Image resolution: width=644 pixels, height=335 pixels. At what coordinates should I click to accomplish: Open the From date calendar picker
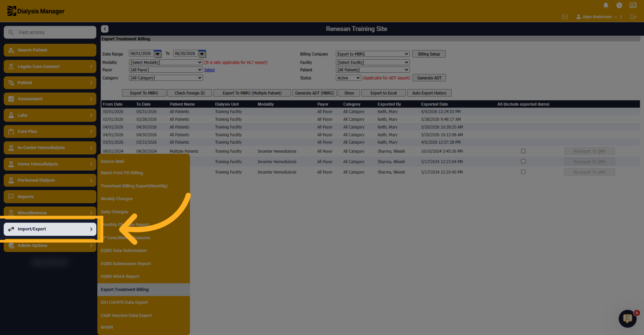(x=158, y=54)
